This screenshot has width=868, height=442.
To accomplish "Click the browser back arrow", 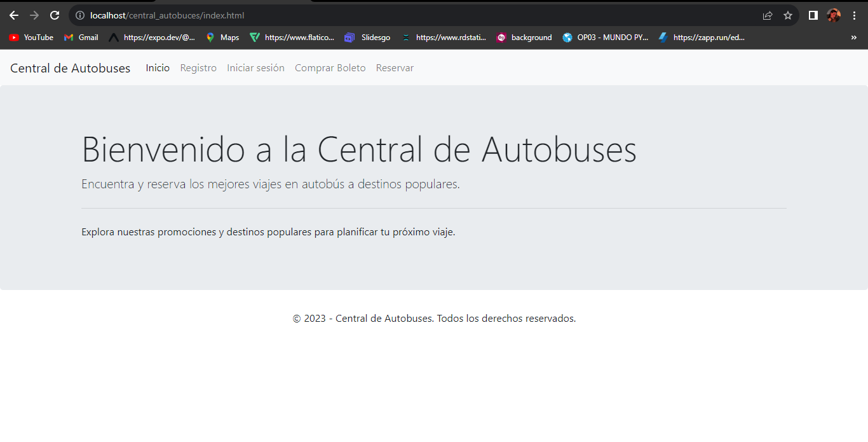I will click(14, 15).
